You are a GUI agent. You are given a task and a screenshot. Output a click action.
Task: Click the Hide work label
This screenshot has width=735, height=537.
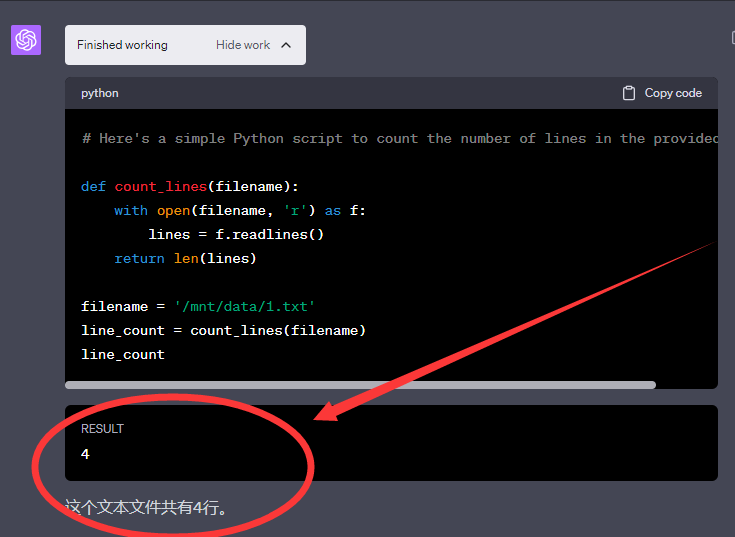coord(243,45)
